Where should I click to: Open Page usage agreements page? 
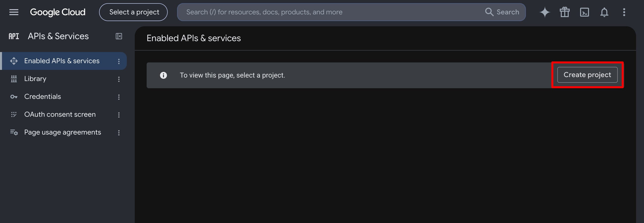(x=64, y=132)
